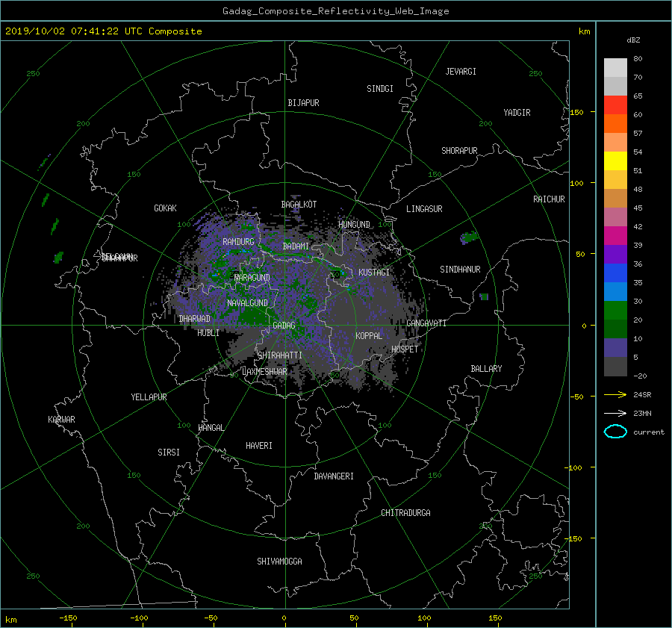Image resolution: width=672 pixels, height=628 pixels.
Task: Click the HOSPET label
Action: [x=405, y=349]
